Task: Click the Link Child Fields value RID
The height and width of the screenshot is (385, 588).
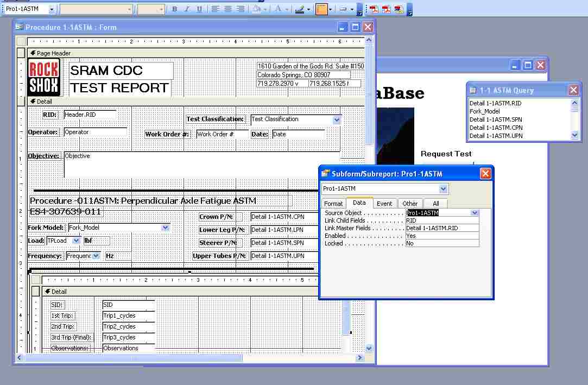Action: pyautogui.click(x=442, y=220)
